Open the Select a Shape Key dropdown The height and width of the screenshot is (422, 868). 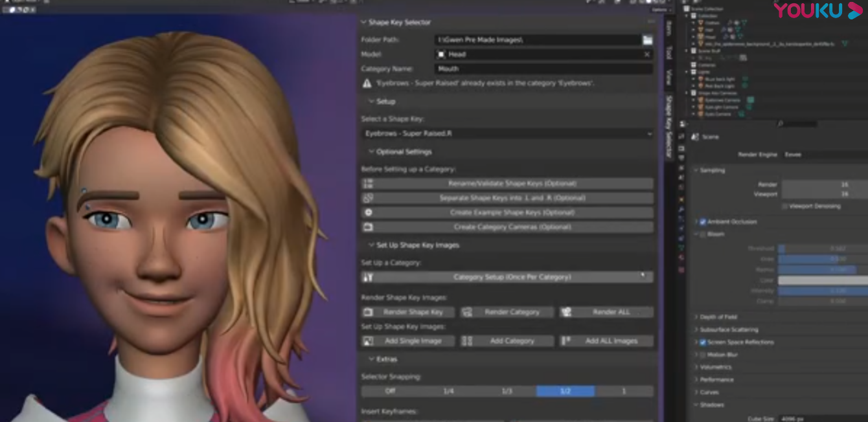(507, 133)
